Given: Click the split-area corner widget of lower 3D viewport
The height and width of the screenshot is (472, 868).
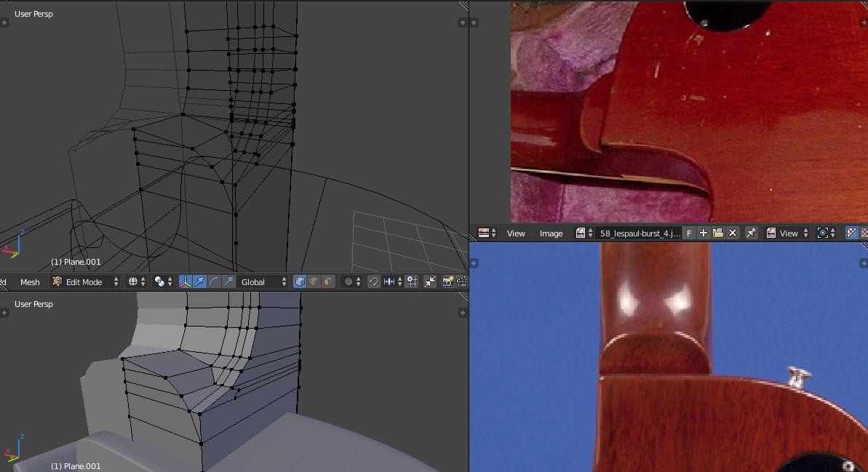Looking at the screenshot, I should tap(464, 296).
